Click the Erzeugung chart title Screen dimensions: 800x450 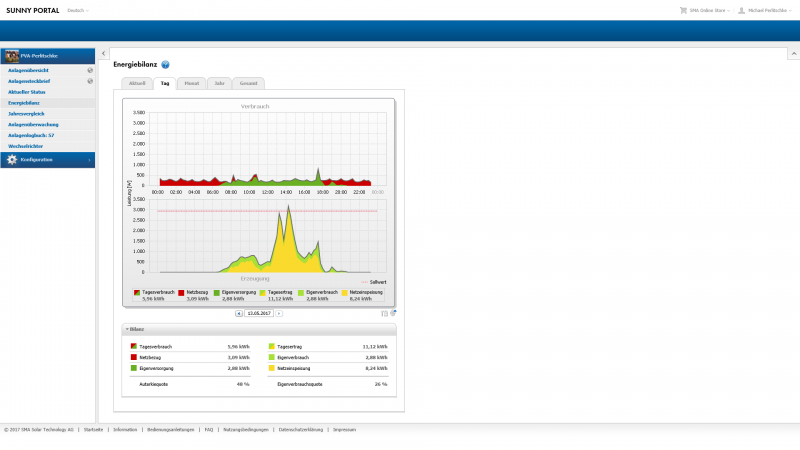click(255, 279)
